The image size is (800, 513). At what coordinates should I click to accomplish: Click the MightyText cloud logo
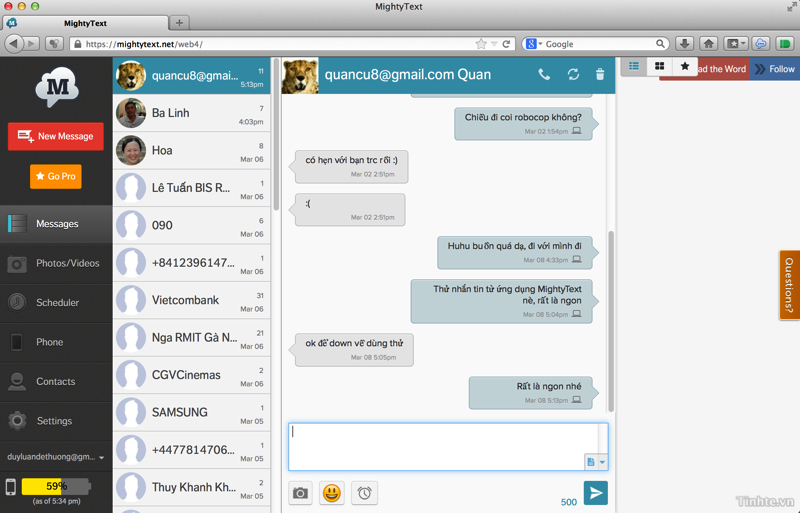[56, 88]
